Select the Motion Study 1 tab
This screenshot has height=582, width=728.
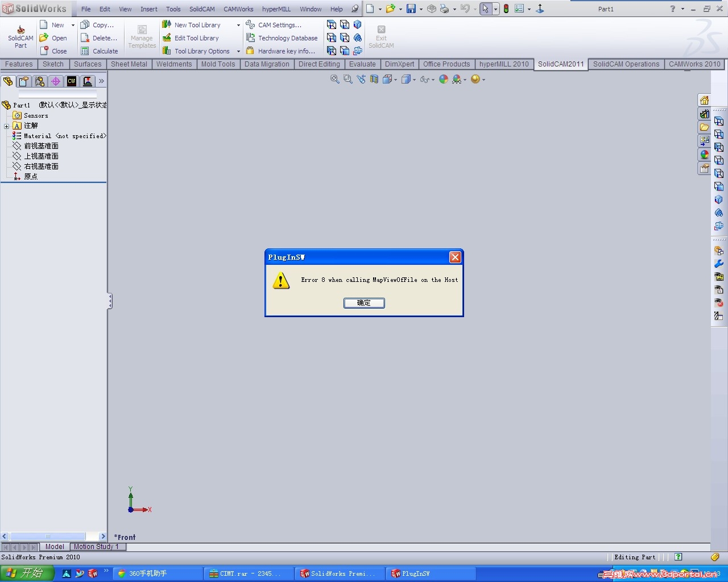tap(96, 547)
